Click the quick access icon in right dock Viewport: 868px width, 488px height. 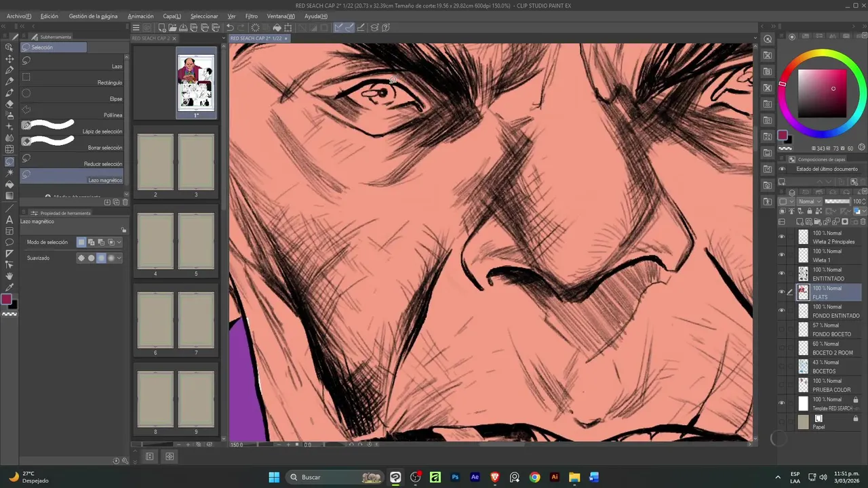pyautogui.click(x=768, y=39)
